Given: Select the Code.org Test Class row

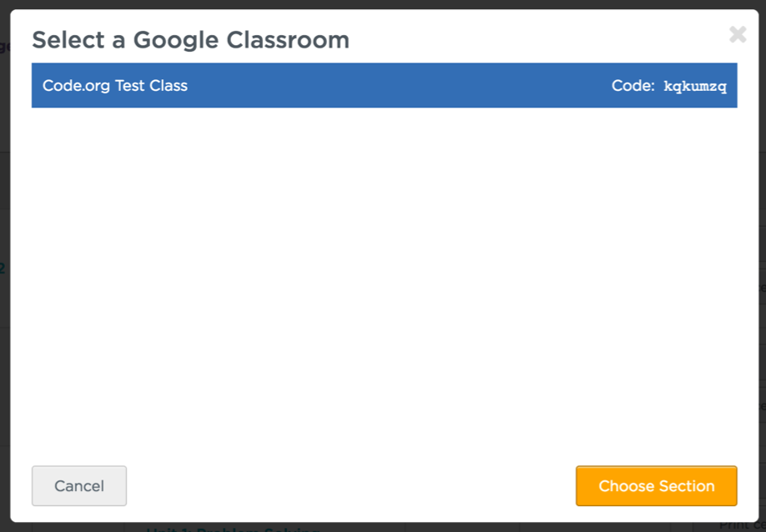Looking at the screenshot, I should coord(384,86).
